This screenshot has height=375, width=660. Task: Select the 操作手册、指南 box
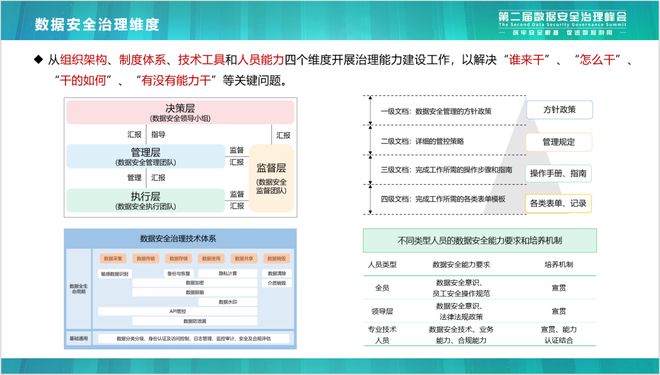click(x=558, y=173)
